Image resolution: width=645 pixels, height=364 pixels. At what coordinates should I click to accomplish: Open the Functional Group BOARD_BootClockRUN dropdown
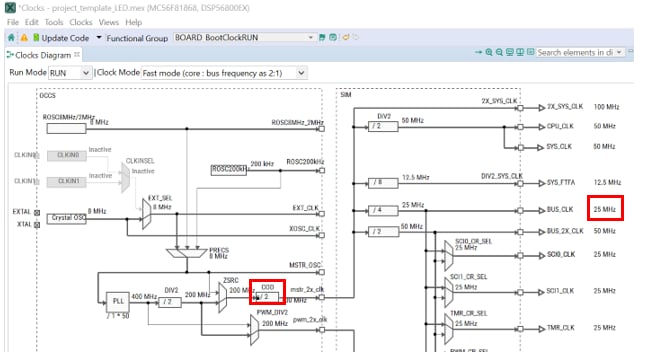(245, 37)
